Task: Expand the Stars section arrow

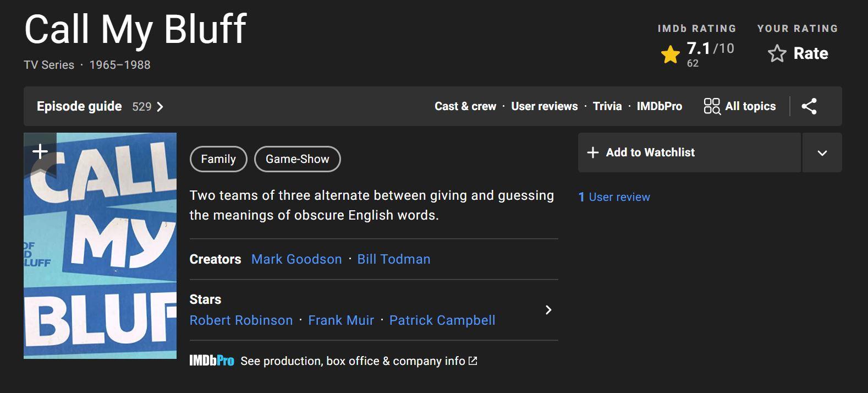Action: click(548, 310)
